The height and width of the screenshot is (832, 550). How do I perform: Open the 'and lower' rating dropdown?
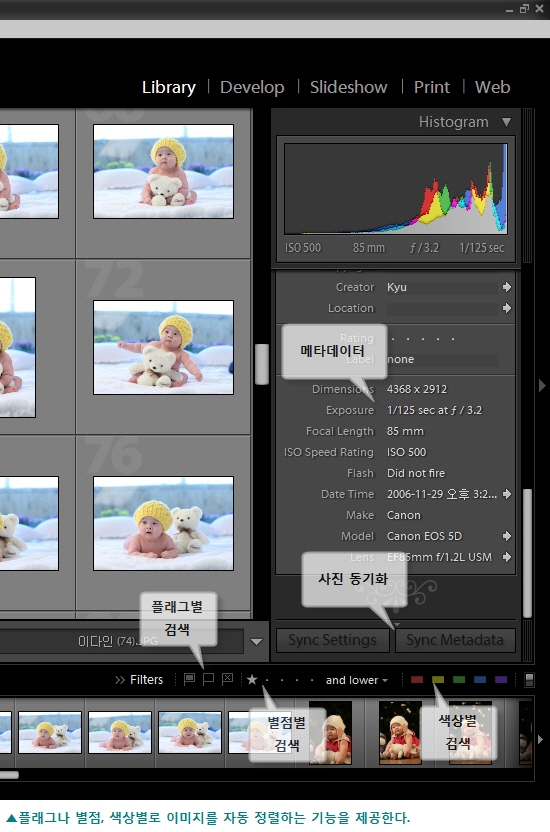pos(357,680)
